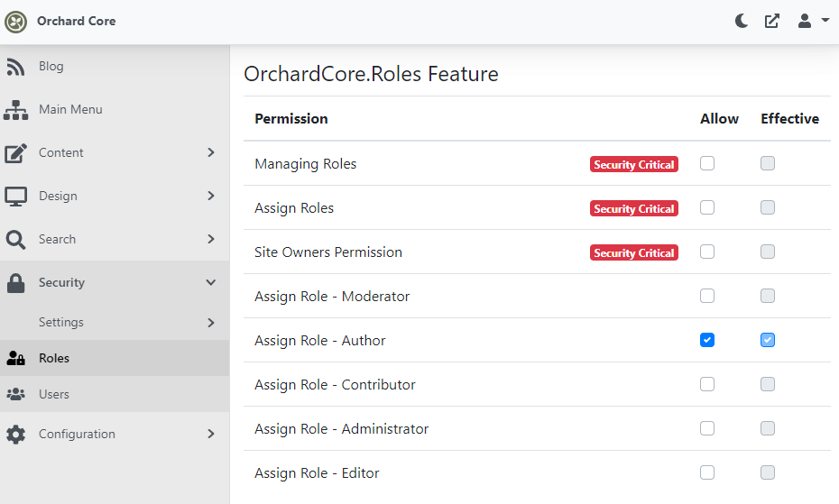The width and height of the screenshot is (839, 504).
Task: Open Settings under Security
Action: click(61, 322)
